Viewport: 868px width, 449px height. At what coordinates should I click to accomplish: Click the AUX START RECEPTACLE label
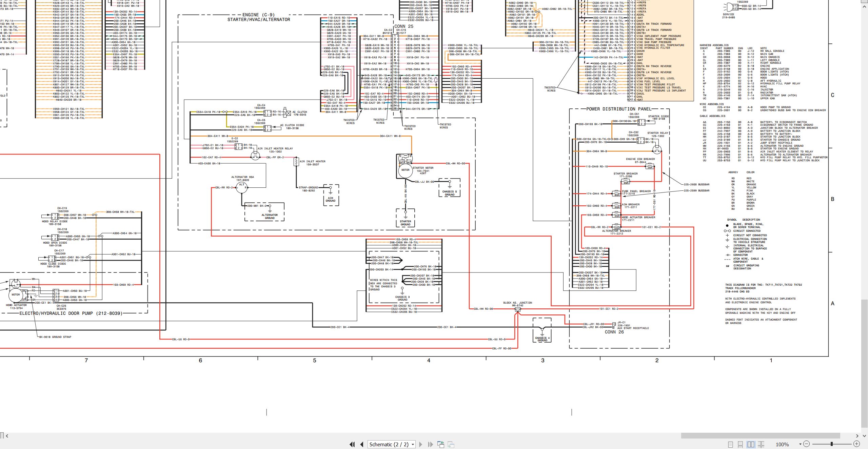tap(633, 328)
